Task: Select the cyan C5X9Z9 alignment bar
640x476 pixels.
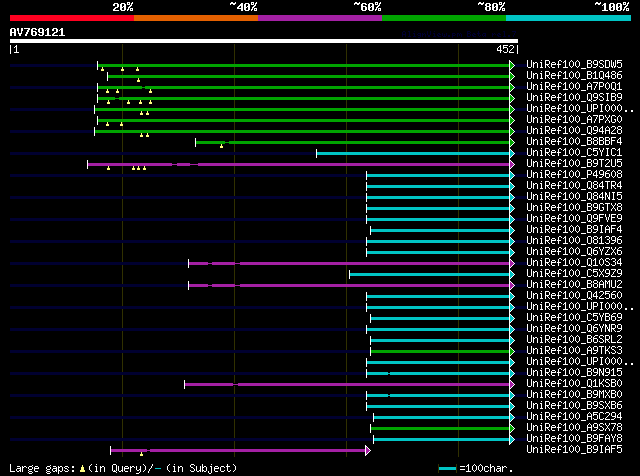Action: 430,274
